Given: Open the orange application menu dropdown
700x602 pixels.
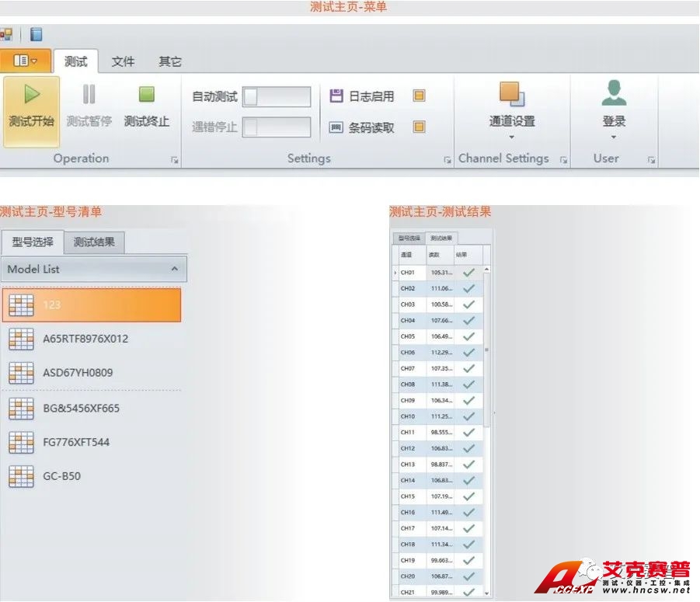Looking at the screenshot, I should click(26, 61).
